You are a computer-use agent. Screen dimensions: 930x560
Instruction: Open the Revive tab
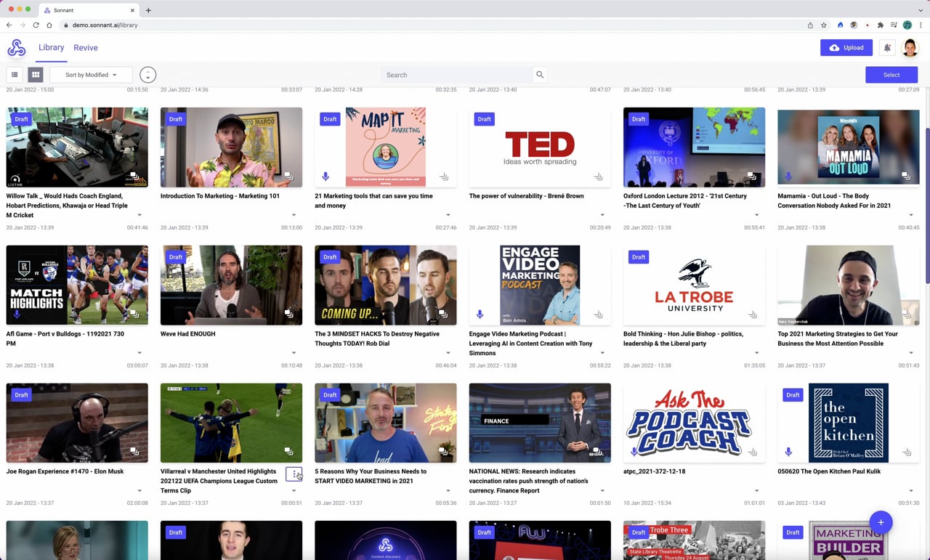[86, 48]
